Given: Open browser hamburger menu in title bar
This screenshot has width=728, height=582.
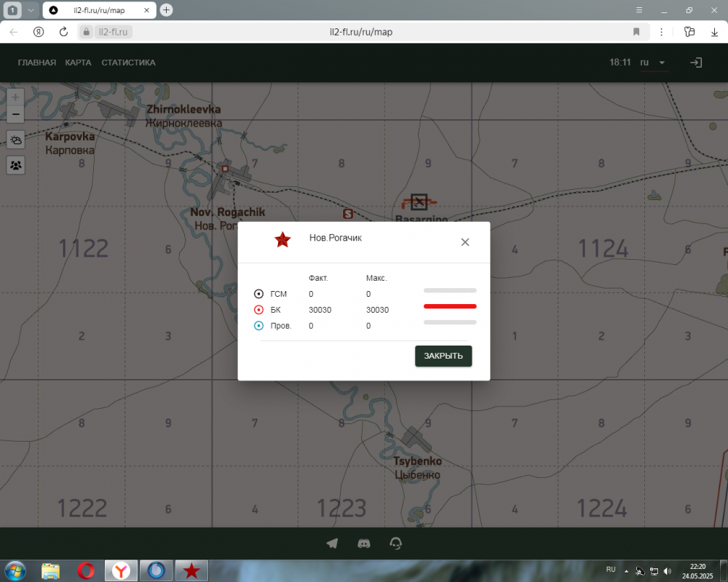Looking at the screenshot, I should coord(639,9).
